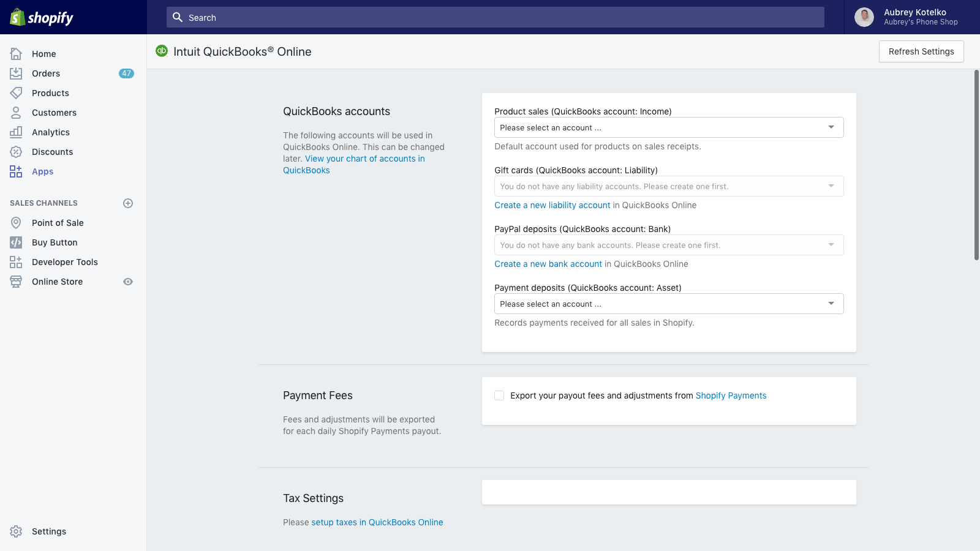The width and height of the screenshot is (980, 551).
Task: Click the user avatar for Aubrey Kotelko
Action: pos(864,17)
